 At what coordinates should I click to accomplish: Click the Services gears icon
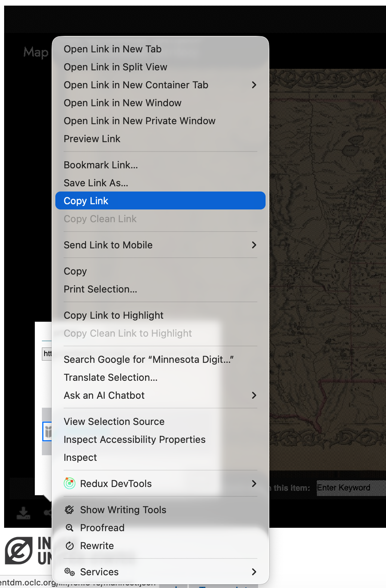[70, 572]
